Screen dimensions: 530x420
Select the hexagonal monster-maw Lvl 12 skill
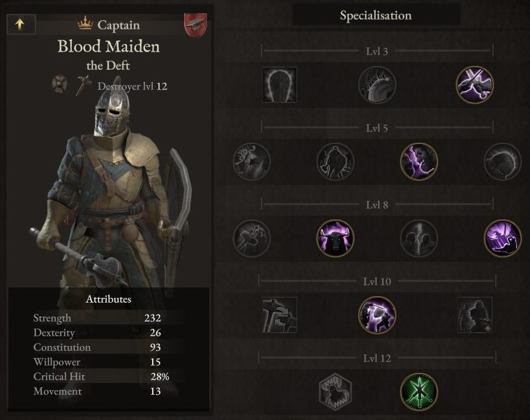335,391
